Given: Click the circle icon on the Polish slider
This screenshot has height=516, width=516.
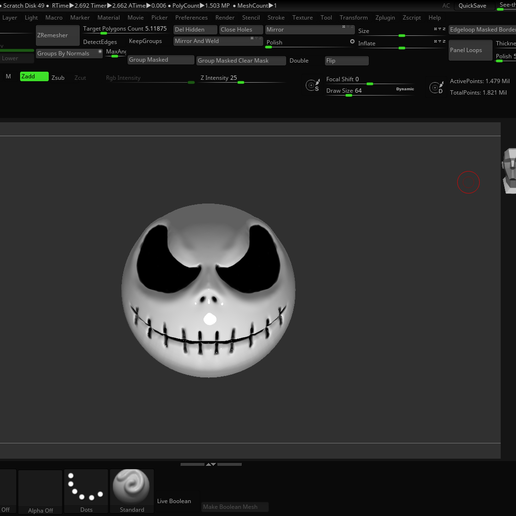Looking at the screenshot, I should [352, 41].
